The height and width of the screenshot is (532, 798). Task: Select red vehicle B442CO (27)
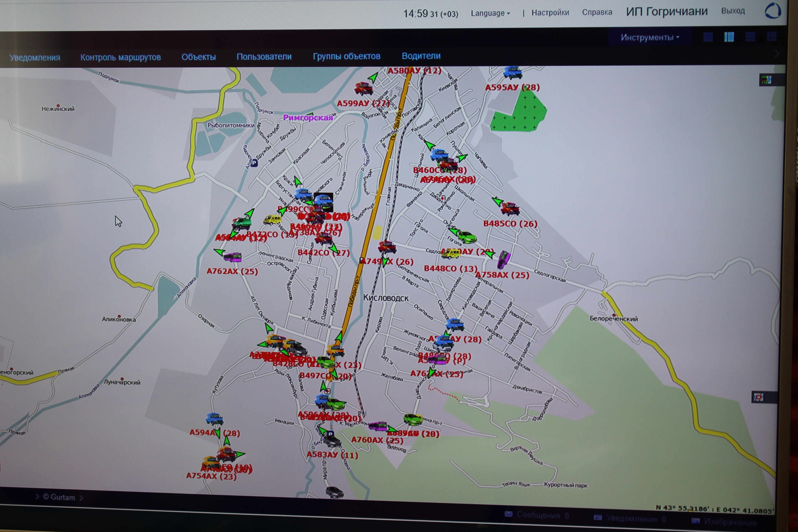point(324,239)
